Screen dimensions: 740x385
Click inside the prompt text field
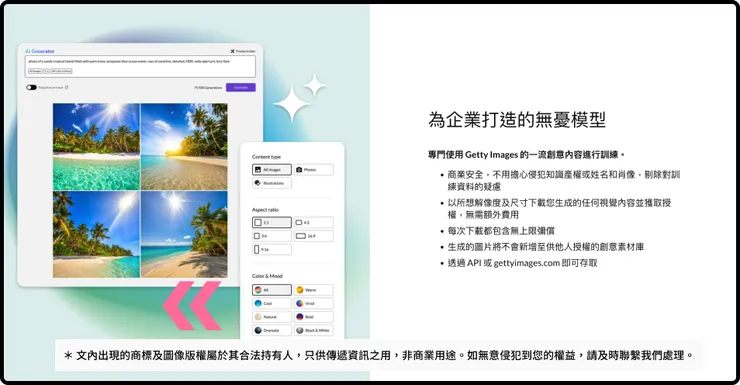pos(140,66)
